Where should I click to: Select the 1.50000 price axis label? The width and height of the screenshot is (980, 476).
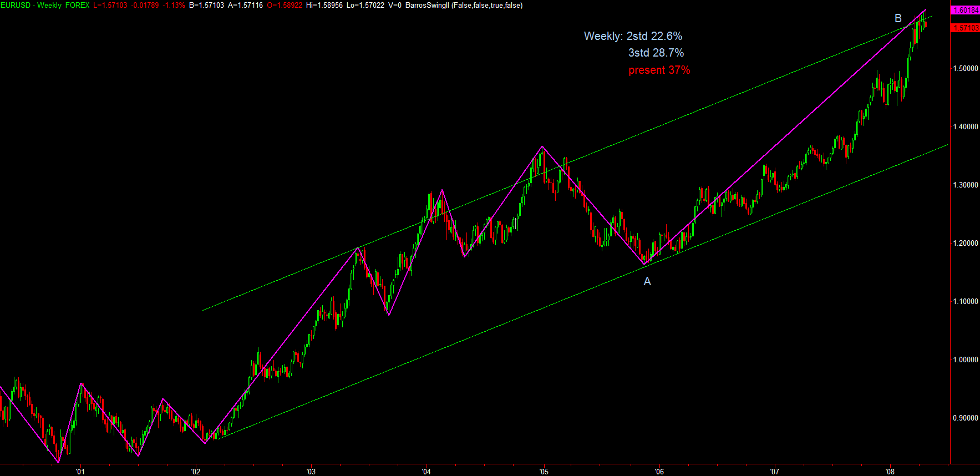click(966, 69)
